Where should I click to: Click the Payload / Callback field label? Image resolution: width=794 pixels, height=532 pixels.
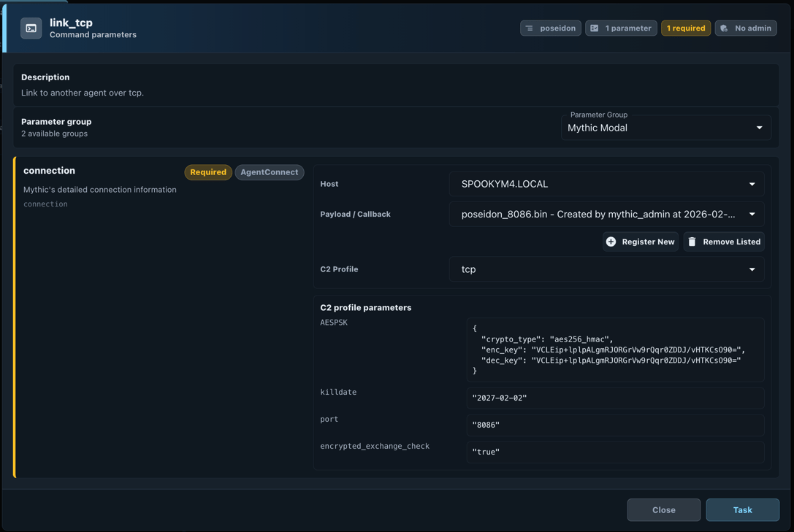tap(355, 215)
